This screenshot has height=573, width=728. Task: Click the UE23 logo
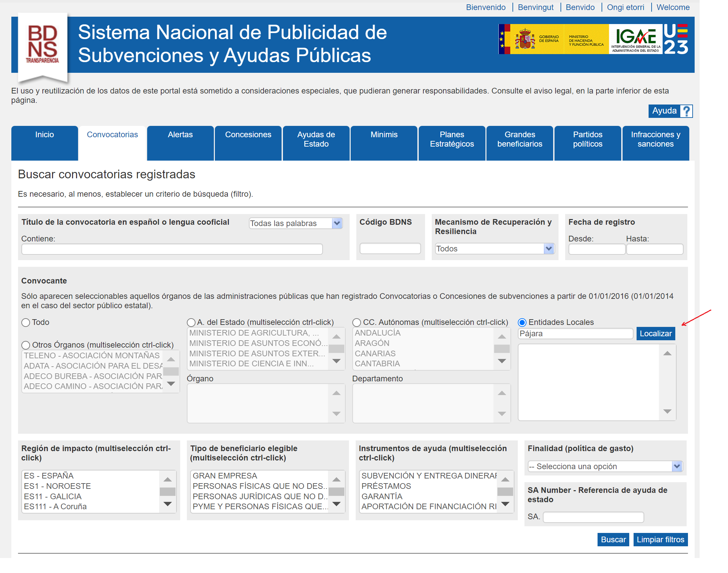676,39
